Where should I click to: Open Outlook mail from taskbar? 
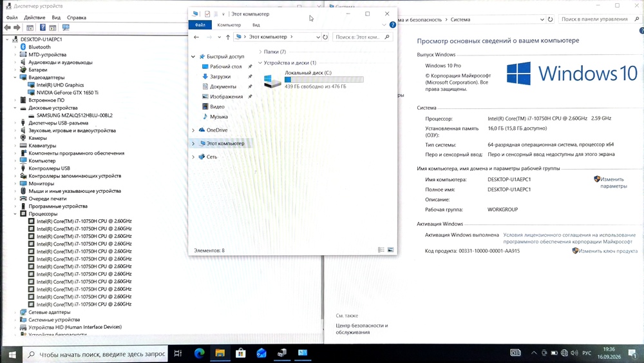[261, 353]
